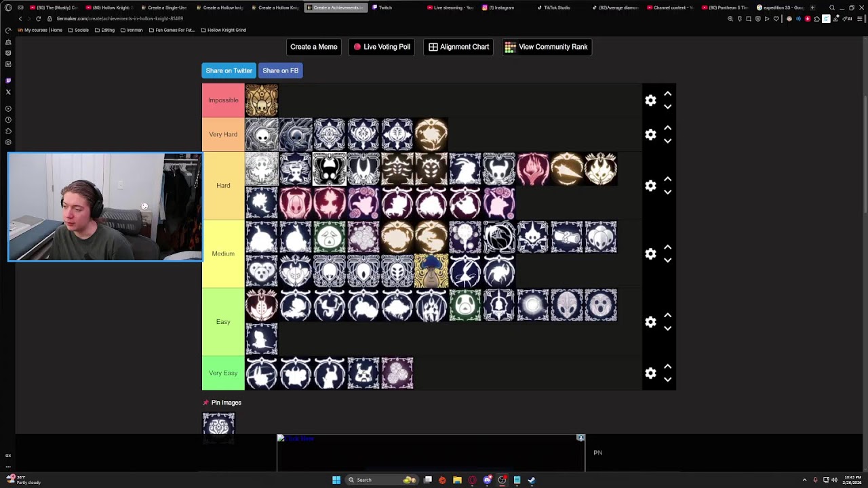
Task: Open settings gear for the Very Easy tier
Action: click(x=650, y=373)
